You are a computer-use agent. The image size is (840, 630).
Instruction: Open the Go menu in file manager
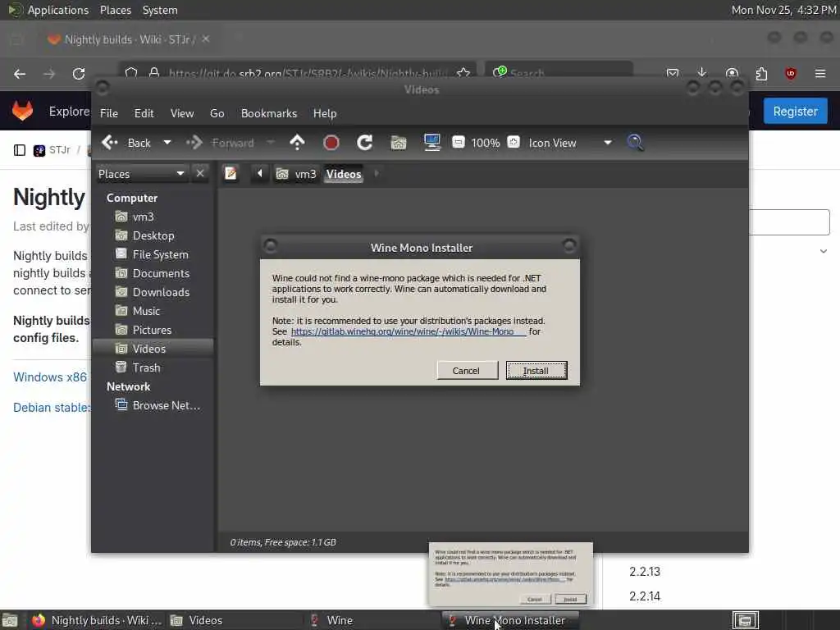point(217,113)
